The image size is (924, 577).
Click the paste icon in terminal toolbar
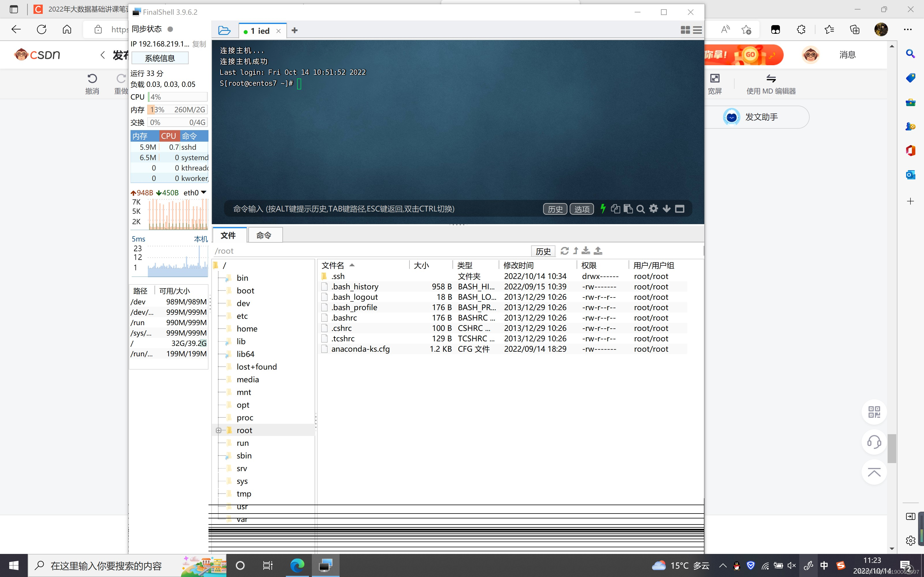[628, 209]
